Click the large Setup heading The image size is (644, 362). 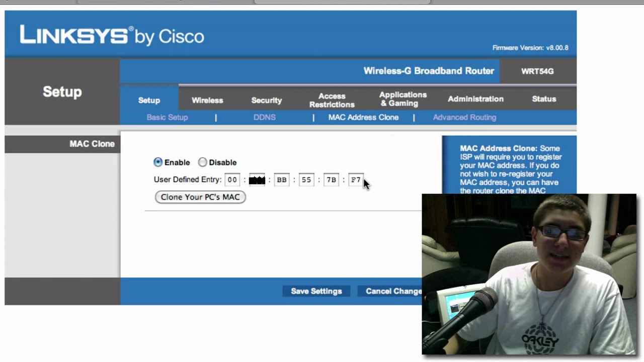(x=62, y=92)
